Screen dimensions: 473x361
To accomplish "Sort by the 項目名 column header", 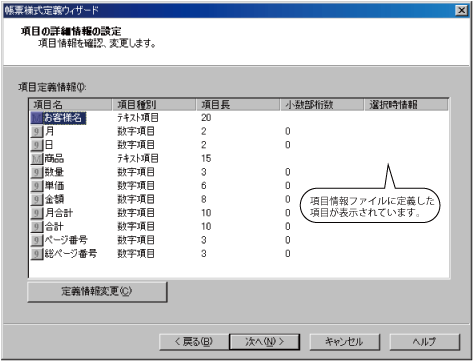I will tap(70, 105).
